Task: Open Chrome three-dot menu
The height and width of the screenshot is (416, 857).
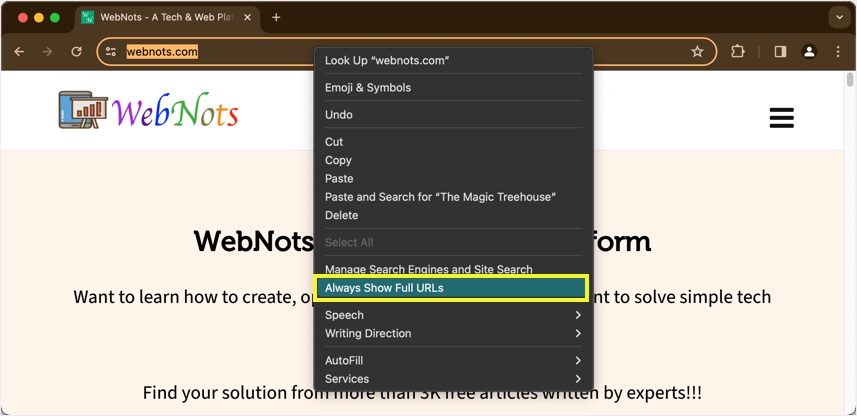Action: pos(838,52)
